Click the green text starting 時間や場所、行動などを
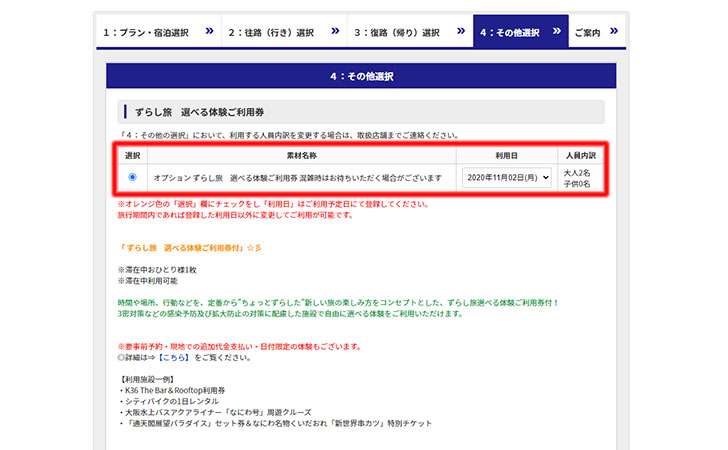Viewport: 728px width, 450px height. [x=338, y=303]
